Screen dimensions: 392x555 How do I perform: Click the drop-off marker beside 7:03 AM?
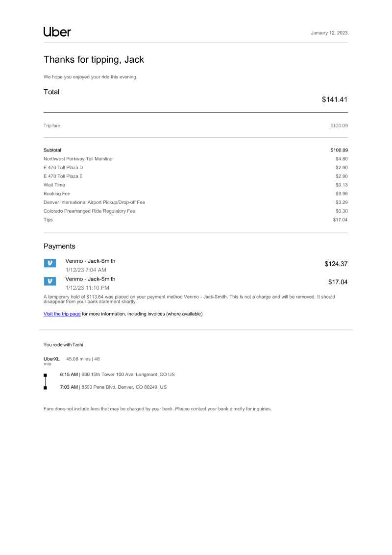[x=46, y=388]
